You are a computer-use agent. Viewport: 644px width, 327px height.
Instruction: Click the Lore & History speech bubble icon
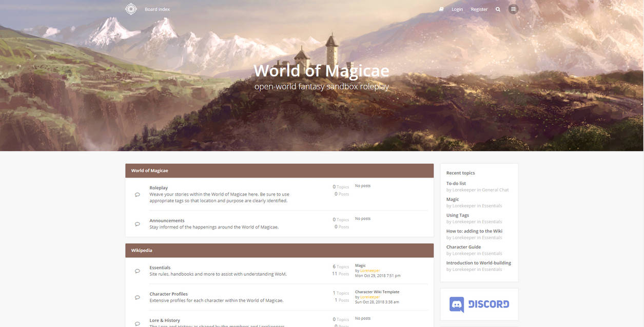pyautogui.click(x=138, y=323)
